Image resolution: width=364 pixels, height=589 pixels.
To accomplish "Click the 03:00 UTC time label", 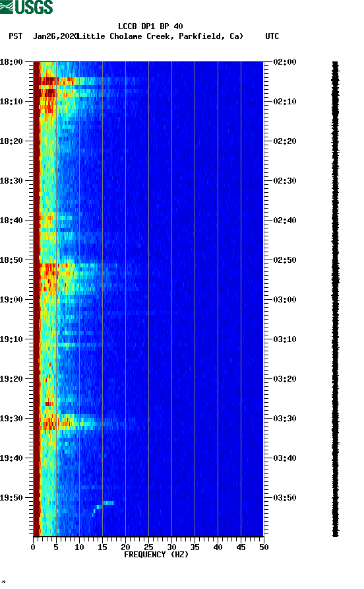I will click(x=285, y=300).
